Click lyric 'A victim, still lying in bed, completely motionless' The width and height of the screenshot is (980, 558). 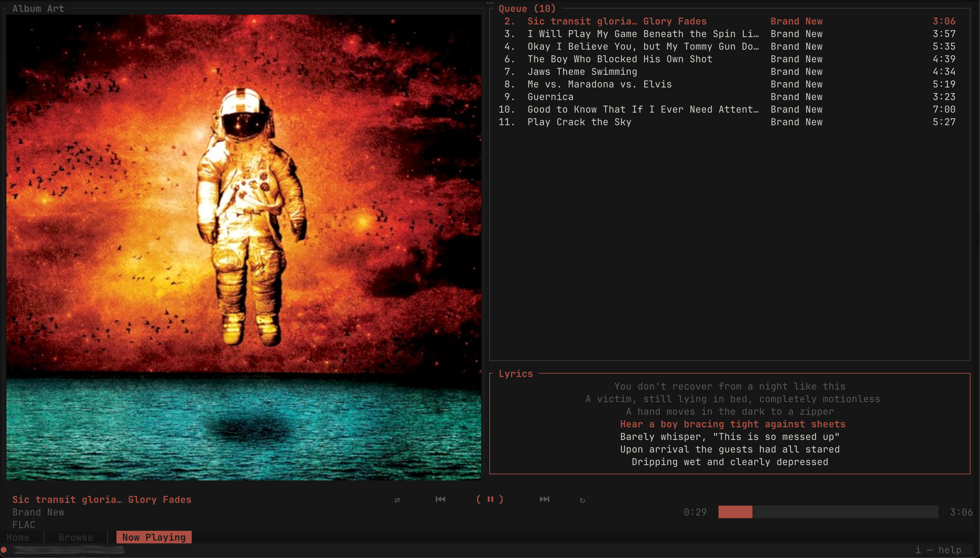click(x=732, y=399)
